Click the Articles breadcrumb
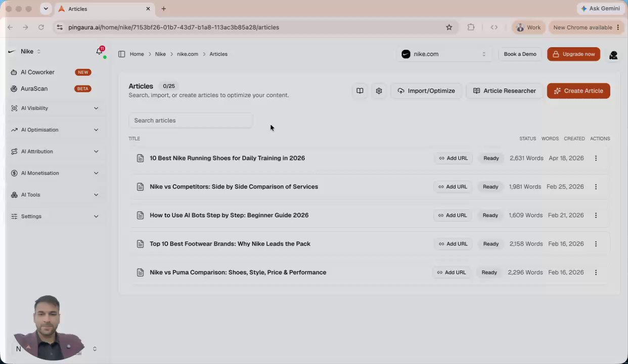The image size is (628, 364). (218, 54)
